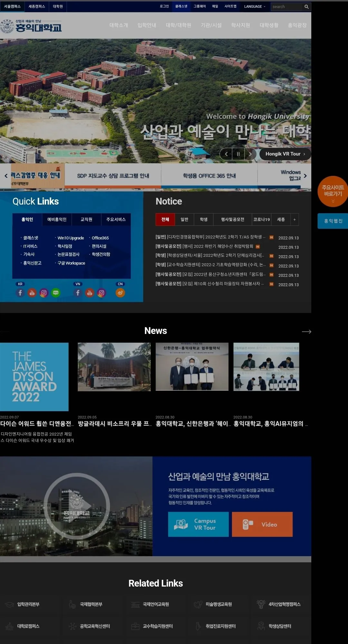Select the 예비홍익인 Quick Links tab
The width and height of the screenshot is (348, 644).
pyautogui.click(x=57, y=219)
